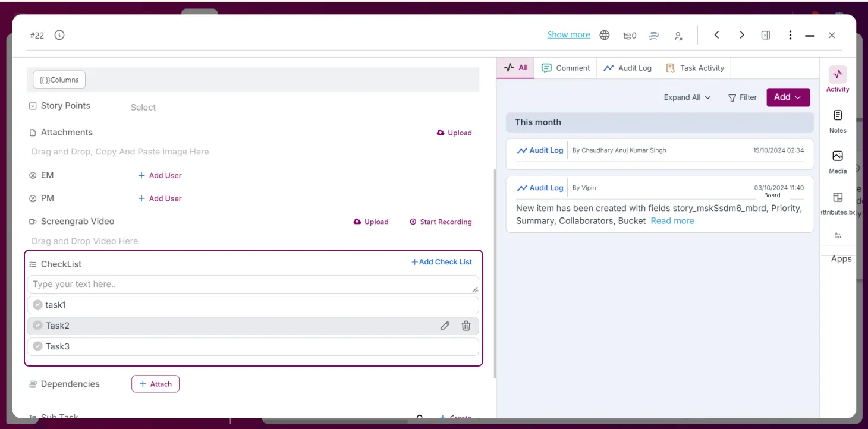Edit Task2 with the pencil icon

click(x=445, y=326)
